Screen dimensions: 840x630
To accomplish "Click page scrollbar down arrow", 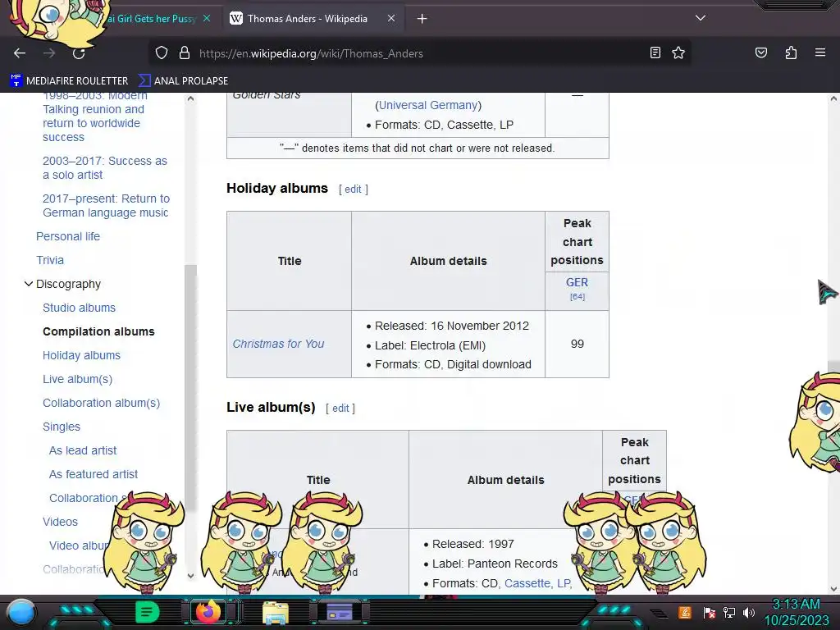I will (x=833, y=588).
